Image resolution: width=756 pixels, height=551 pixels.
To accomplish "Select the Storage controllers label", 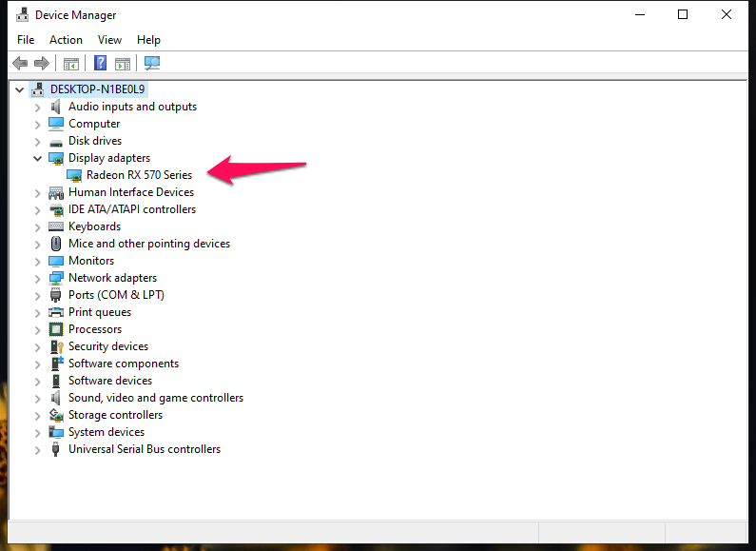I will pos(116,415).
